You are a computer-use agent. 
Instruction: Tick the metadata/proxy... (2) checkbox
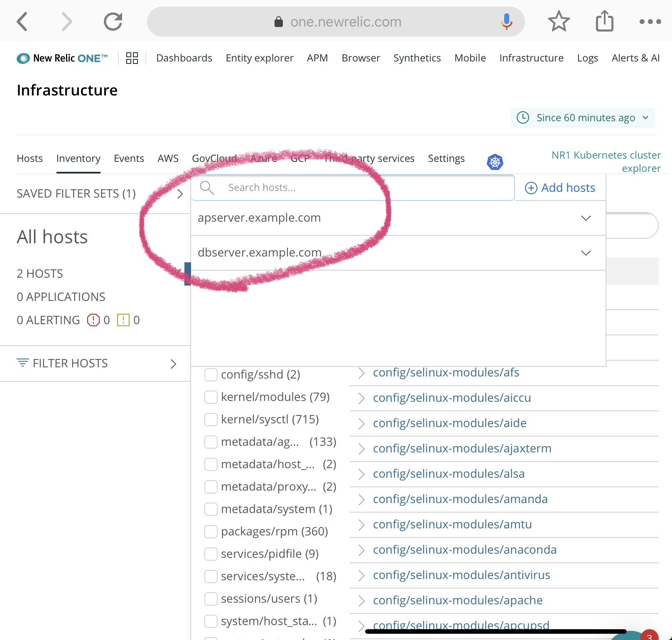(x=211, y=486)
